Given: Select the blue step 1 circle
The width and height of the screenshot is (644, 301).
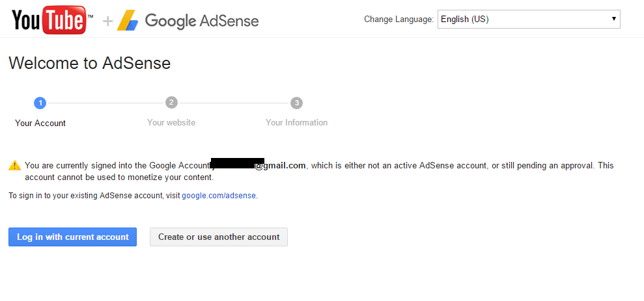Looking at the screenshot, I should point(40,103).
